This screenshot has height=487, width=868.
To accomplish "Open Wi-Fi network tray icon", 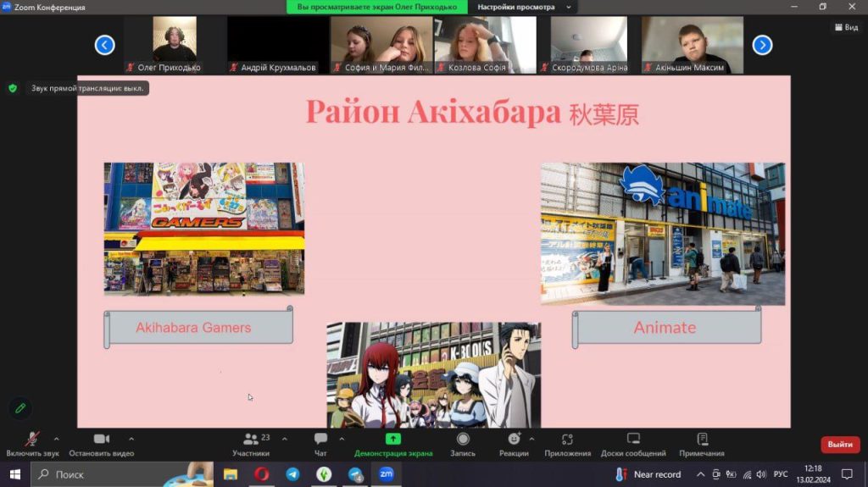I will [x=748, y=474].
